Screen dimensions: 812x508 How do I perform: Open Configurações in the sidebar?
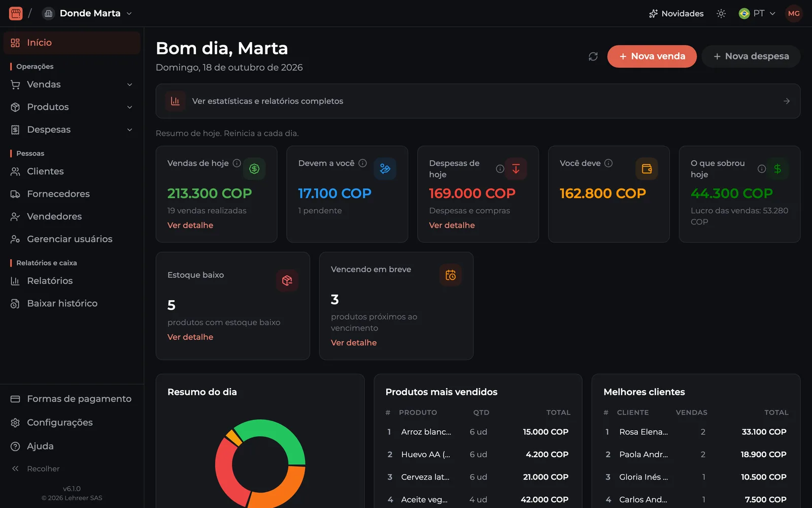coord(72,423)
